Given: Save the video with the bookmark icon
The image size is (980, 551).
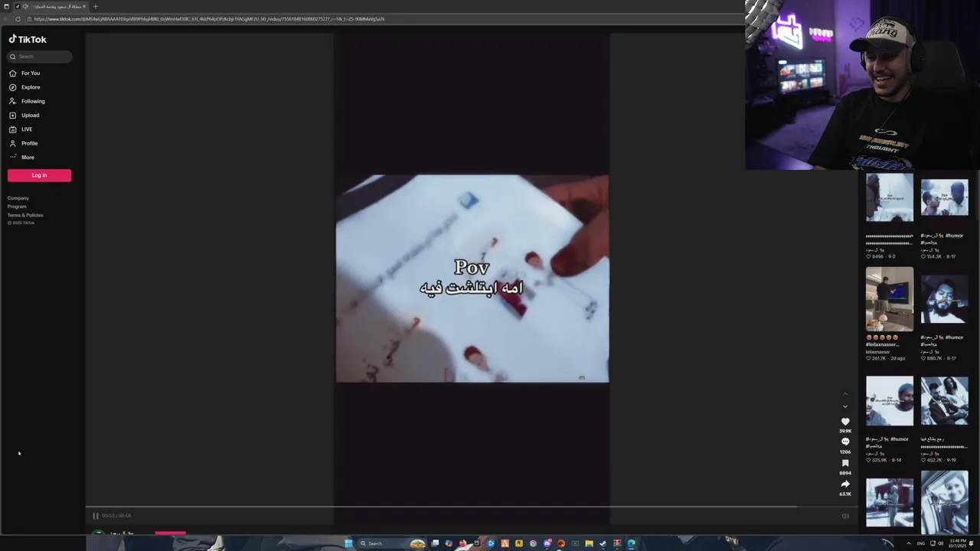Looking at the screenshot, I should coord(845,463).
